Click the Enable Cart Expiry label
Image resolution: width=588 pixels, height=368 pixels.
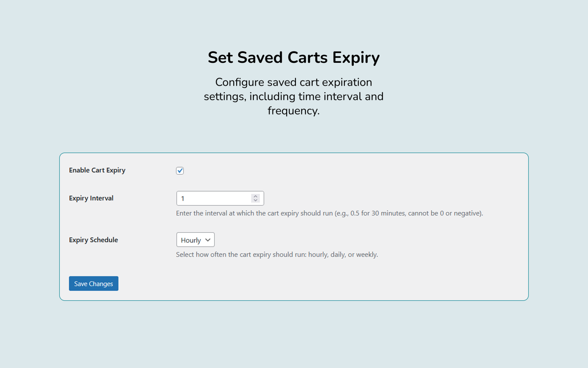point(97,170)
